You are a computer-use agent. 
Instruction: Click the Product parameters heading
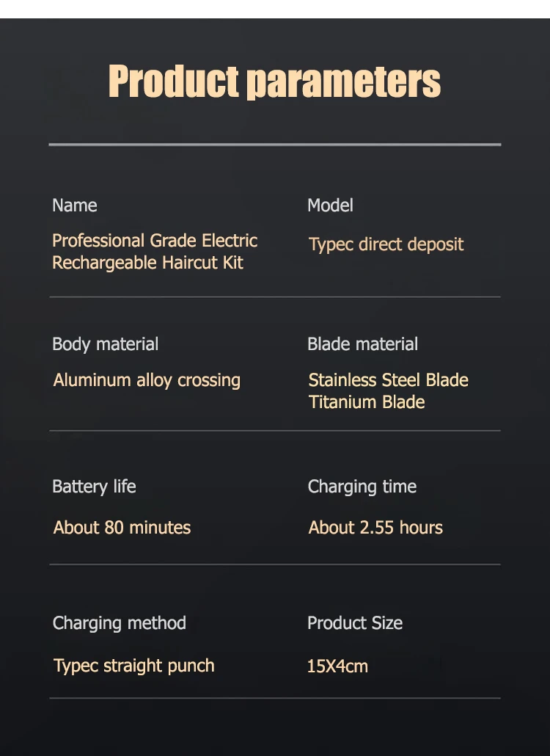274,81
